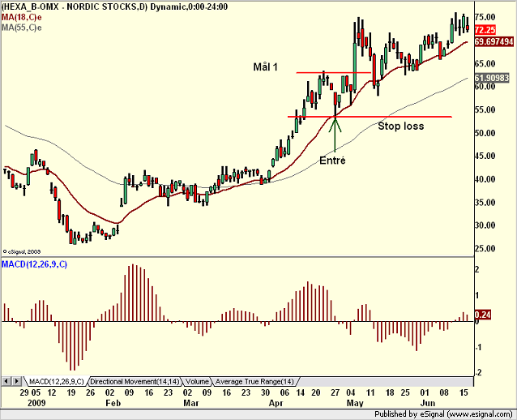Click the Mål 1 annotation text
Image resolution: width=517 pixels, height=420 pixels.
tap(266, 67)
